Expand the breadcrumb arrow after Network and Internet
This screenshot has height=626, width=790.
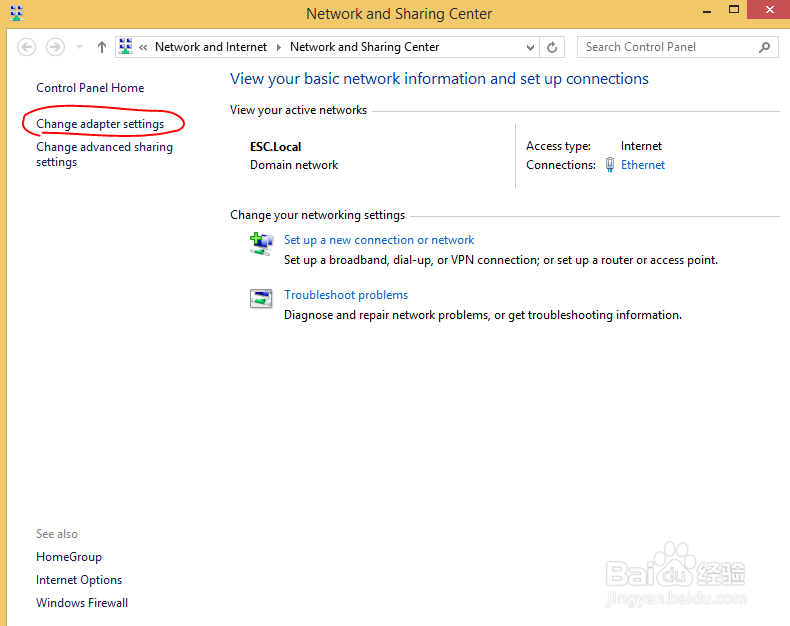click(x=279, y=47)
